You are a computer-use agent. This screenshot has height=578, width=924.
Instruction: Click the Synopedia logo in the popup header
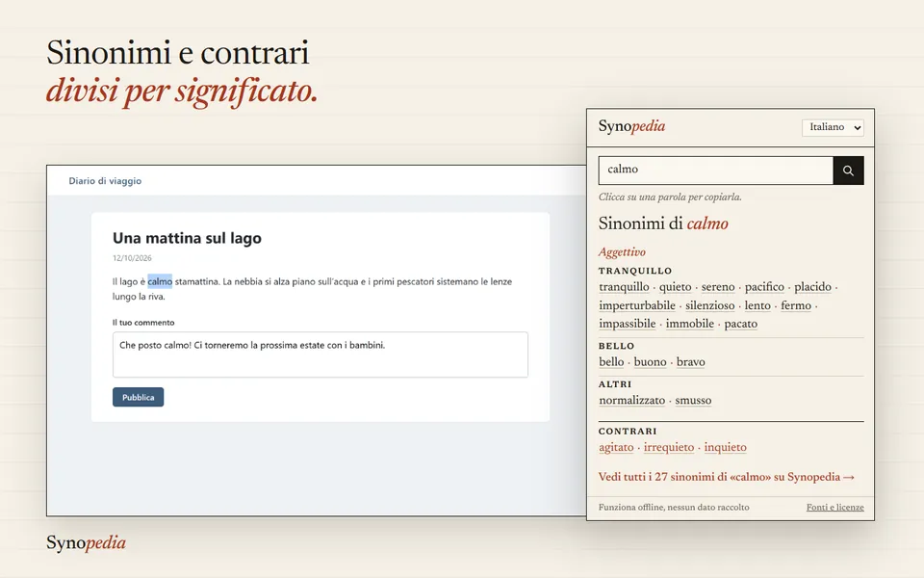pos(631,126)
